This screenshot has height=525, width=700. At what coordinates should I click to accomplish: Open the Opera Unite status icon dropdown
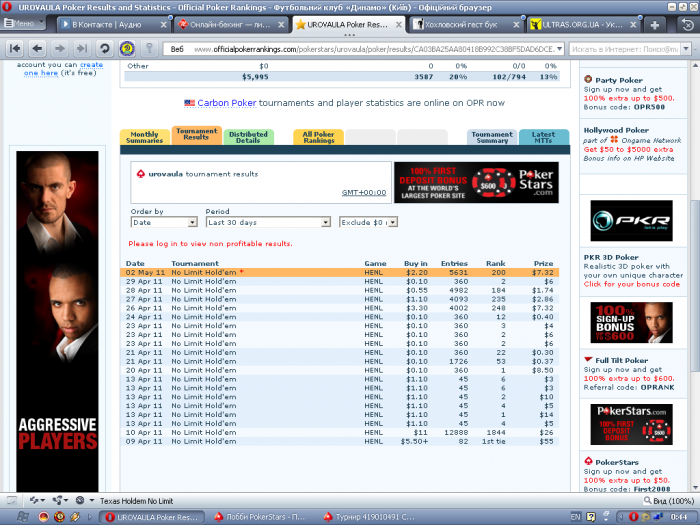pos(60,501)
